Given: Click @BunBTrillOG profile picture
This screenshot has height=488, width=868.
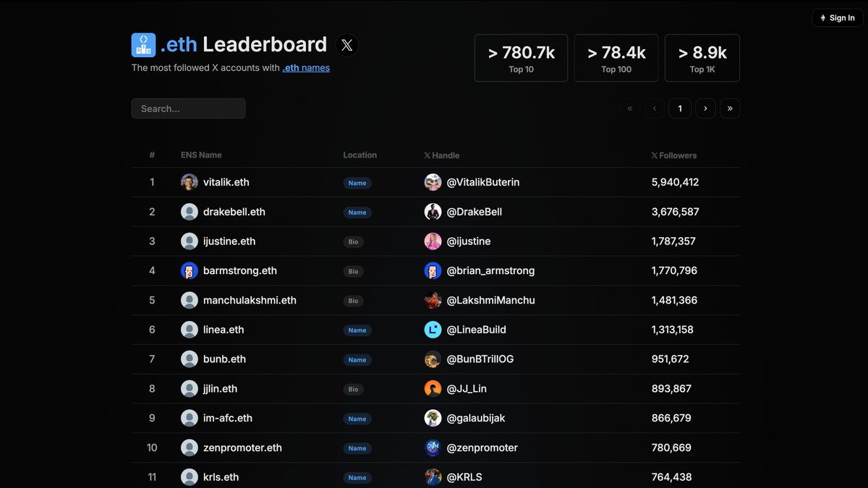Looking at the screenshot, I should pyautogui.click(x=433, y=359).
